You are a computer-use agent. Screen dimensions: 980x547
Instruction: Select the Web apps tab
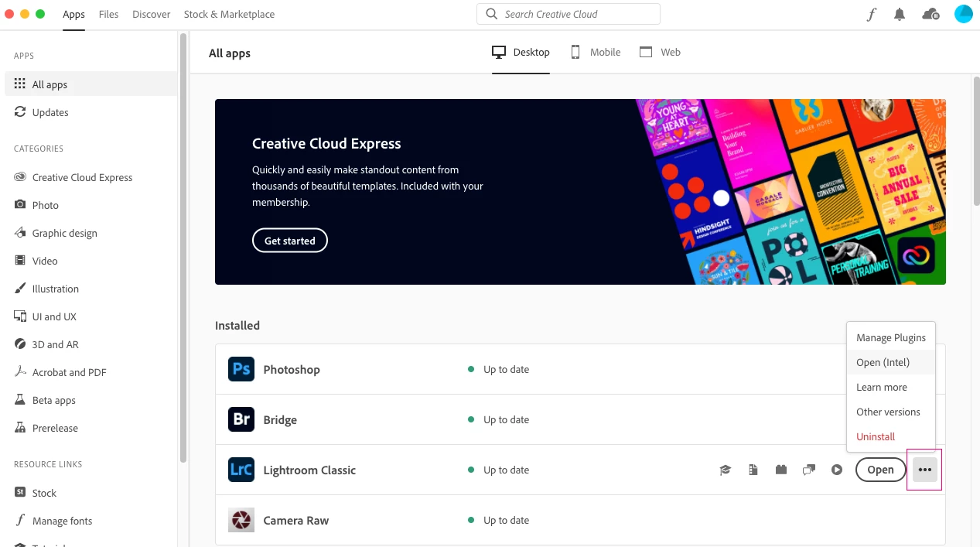coord(660,52)
